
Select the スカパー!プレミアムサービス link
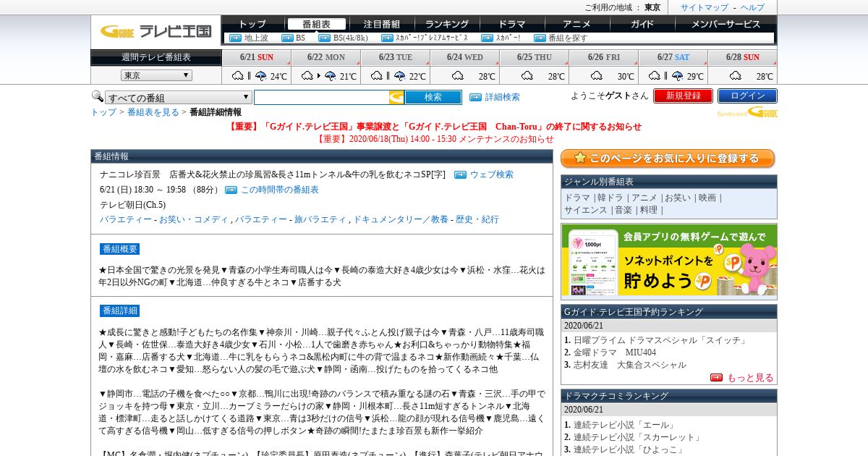[x=432, y=38]
